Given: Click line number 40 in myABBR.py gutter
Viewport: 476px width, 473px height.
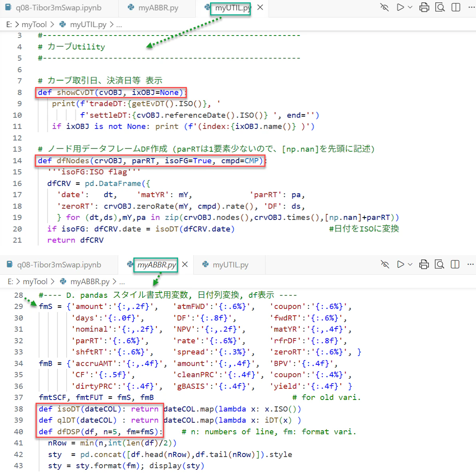Looking at the screenshot, I should tap(18, 432).
